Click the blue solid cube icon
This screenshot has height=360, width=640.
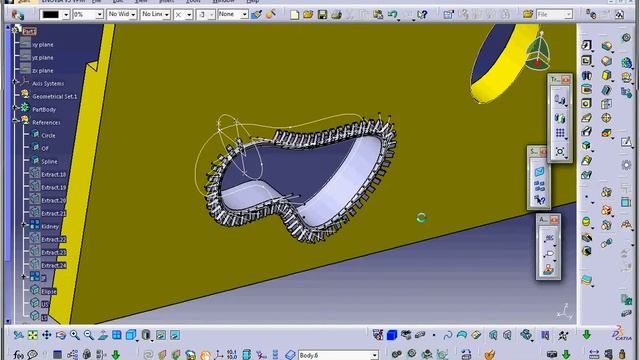[392, 335]
